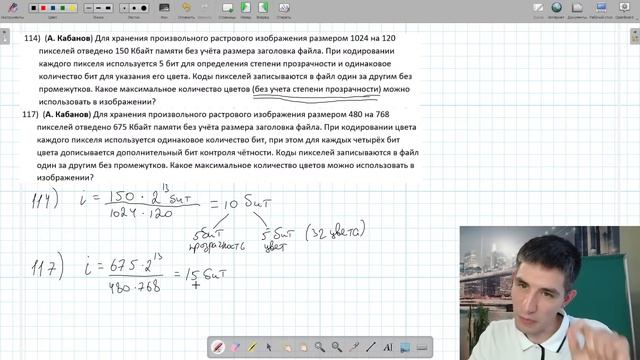The height and width of the screenshot is (360, 640).
Task: Go to the next page
Action: [263, 8]
